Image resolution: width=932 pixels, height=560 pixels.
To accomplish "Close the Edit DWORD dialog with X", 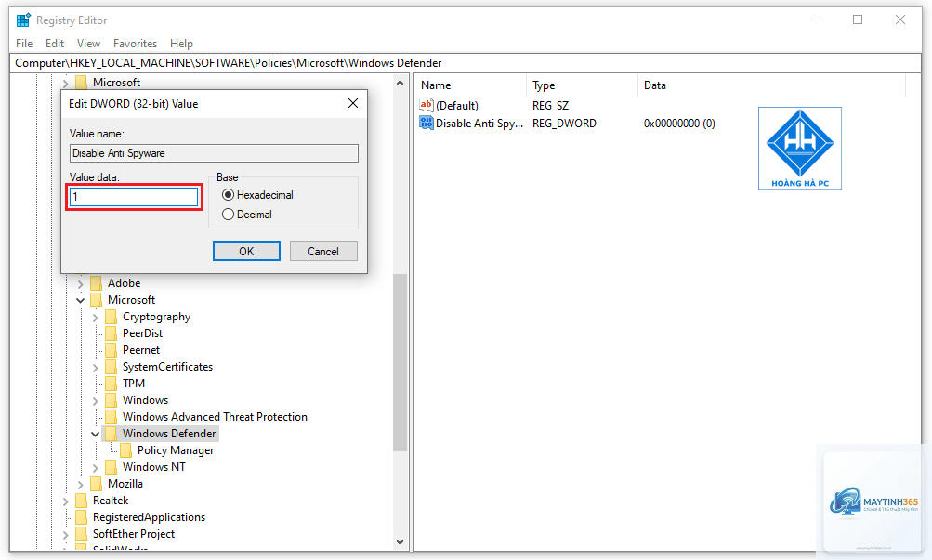I will 353,103.
